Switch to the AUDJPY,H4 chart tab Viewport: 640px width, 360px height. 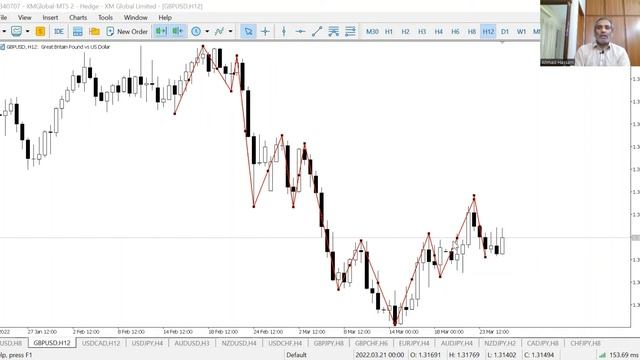[x=457, y=343]
